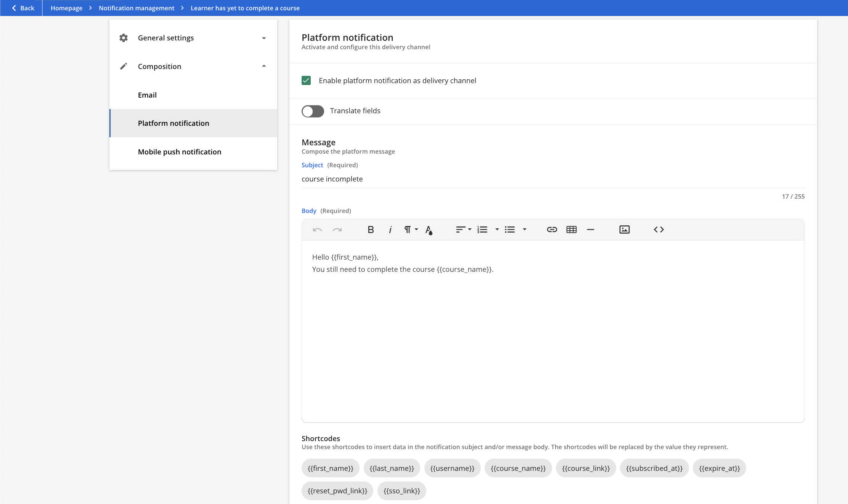The height and width of the screenshot is (504, 848).
Task: Toggle the Translate fields switch
Action: tap(313, 111)
